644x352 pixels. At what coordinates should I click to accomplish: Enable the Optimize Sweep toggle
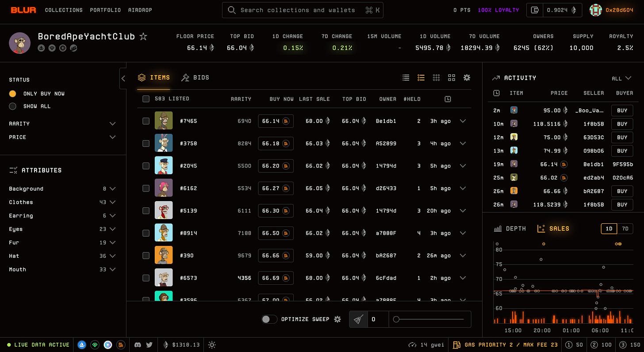pyautogui.click(x=269, y=319)
